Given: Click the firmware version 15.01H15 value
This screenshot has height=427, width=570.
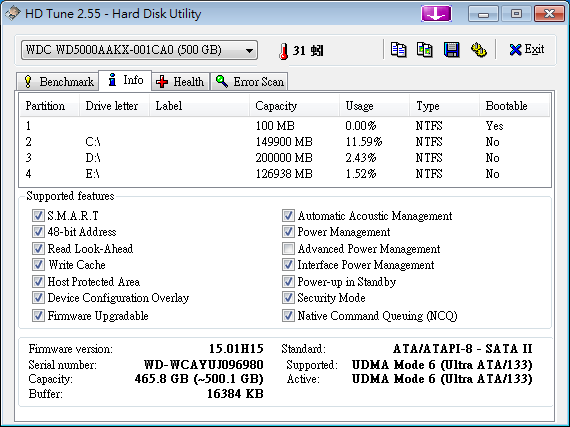Looking at the screenshot, I should coord(236,349).
